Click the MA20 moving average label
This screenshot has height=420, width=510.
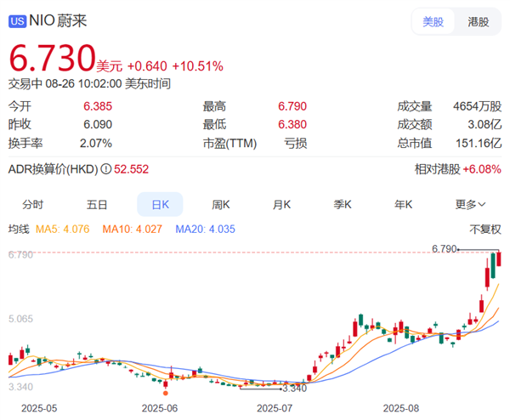pos(205,229)
